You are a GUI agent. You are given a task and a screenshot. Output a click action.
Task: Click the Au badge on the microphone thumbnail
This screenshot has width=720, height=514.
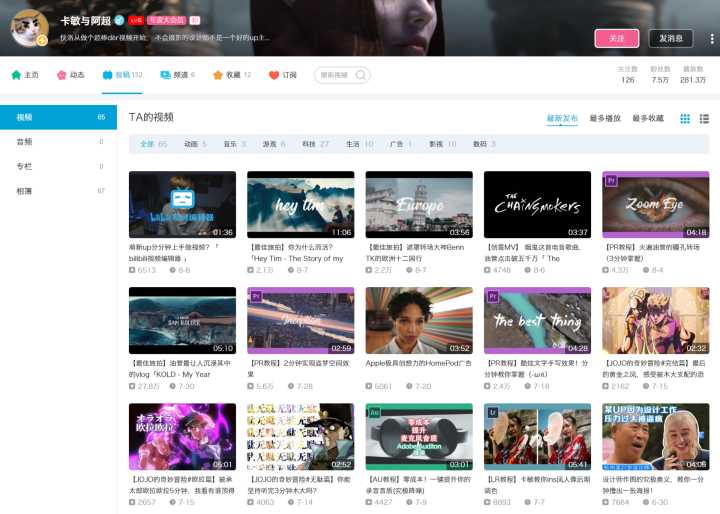(374, 412)
